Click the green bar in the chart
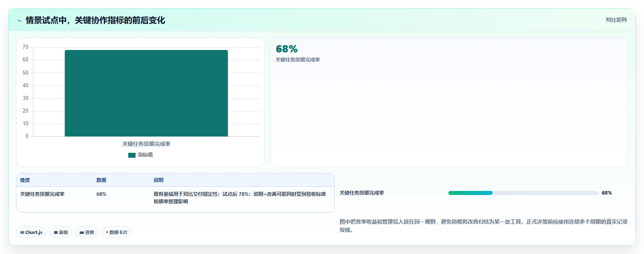The height and width of the screenshot is (254, 644). [x=146, y=93]
